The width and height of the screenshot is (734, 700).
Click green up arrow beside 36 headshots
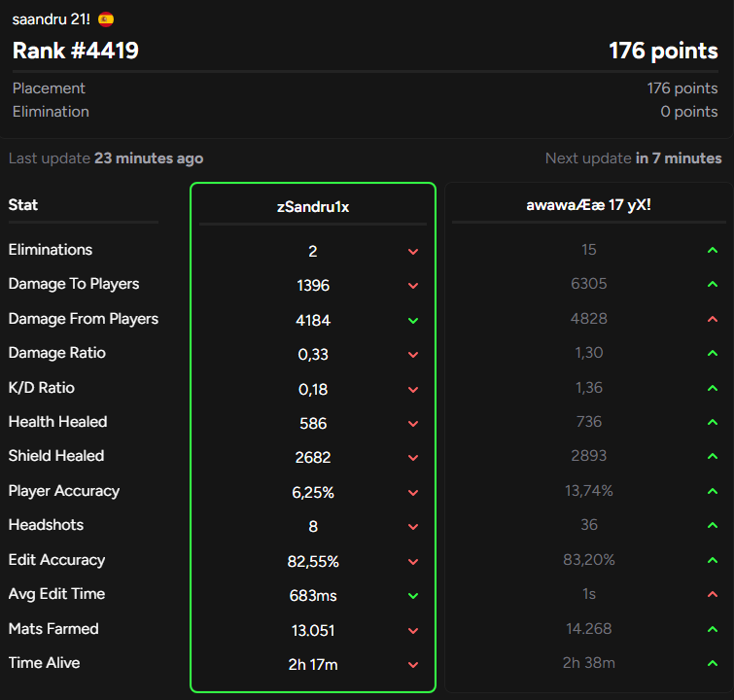[713, 525]
